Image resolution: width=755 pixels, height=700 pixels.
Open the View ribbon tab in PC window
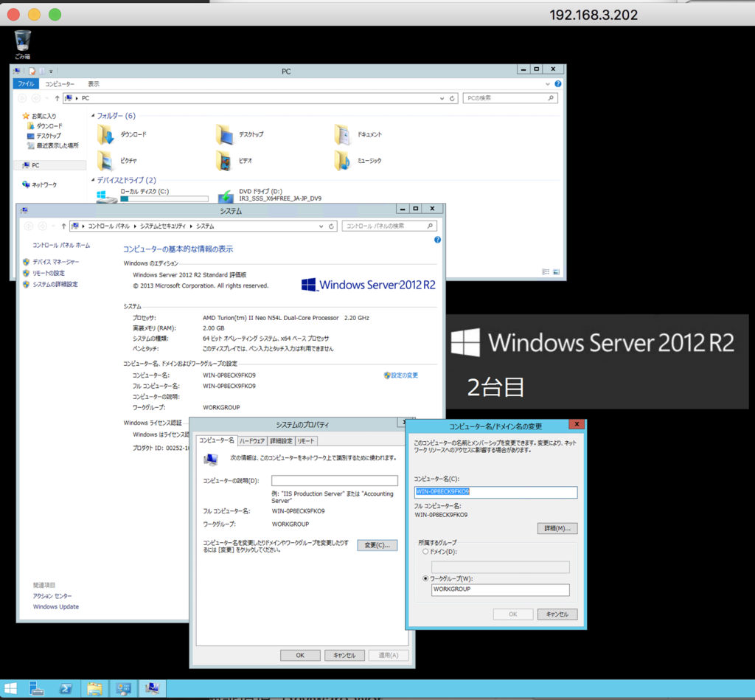click(x=94, y=84)
